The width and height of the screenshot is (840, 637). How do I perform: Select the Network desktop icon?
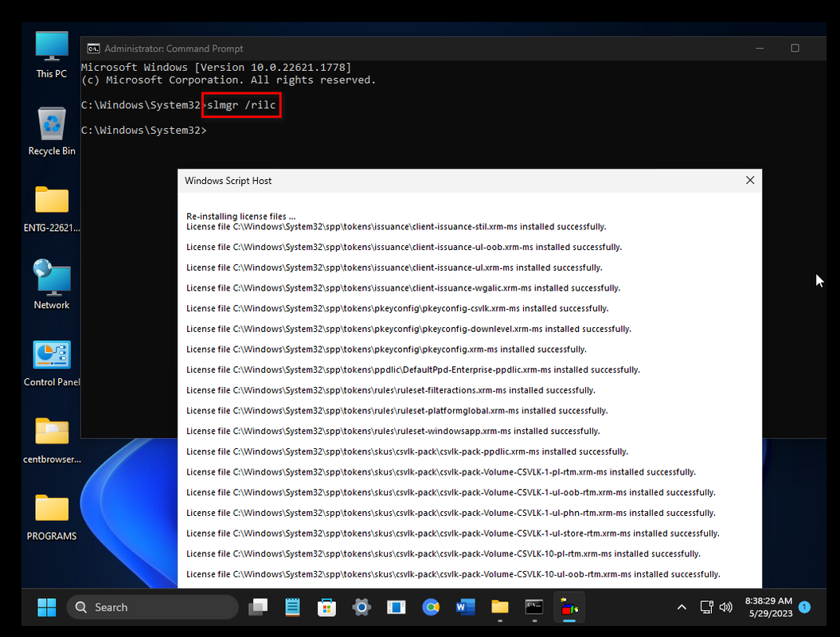pyautogui.click(x=52, y=285)
